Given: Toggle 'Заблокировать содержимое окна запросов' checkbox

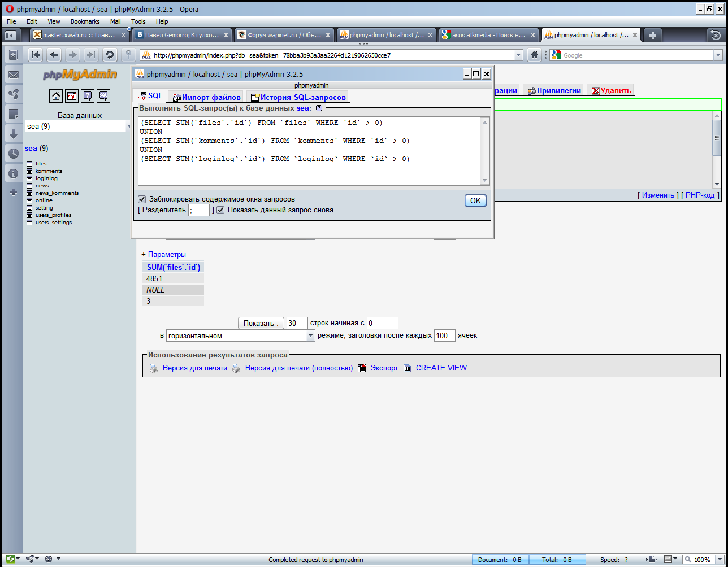Looking at the screenshot, I should point(142,199).
